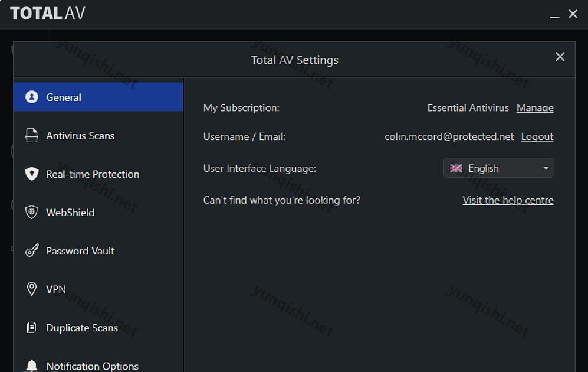The height and width of the screenshot is (372, 588).
Task: Open the VPN settings section
Action: [98, 289]
